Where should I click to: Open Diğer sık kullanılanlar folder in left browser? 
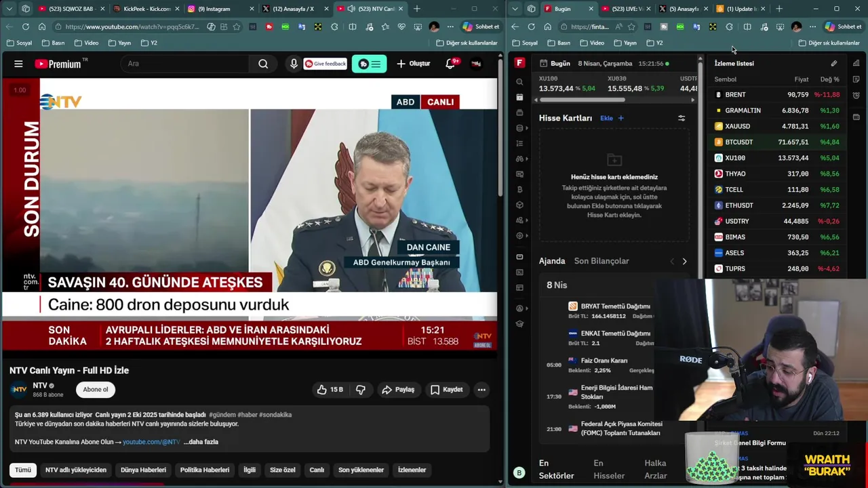click(467, 43)
